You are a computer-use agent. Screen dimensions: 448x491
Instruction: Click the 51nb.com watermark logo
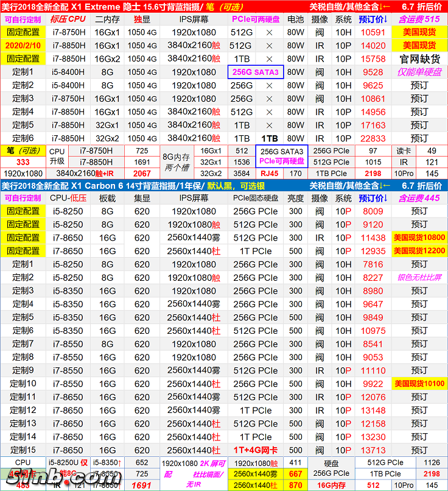click(x=61, y=478)
